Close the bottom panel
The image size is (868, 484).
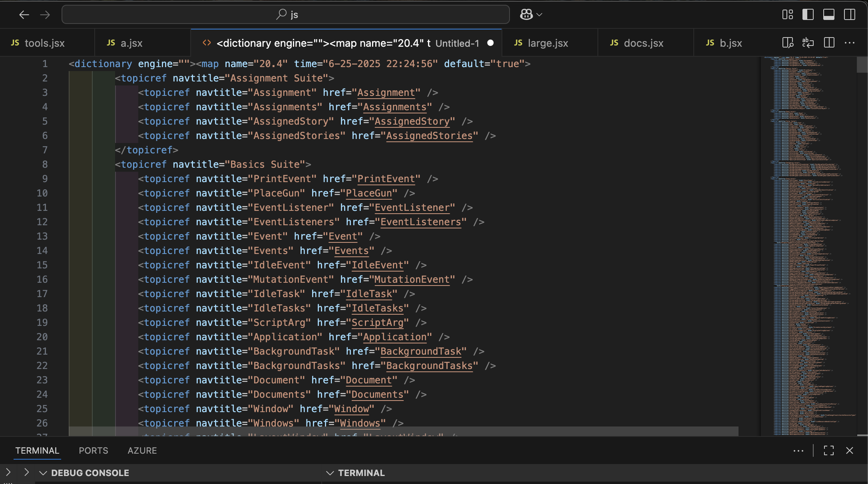click(850, 450)
